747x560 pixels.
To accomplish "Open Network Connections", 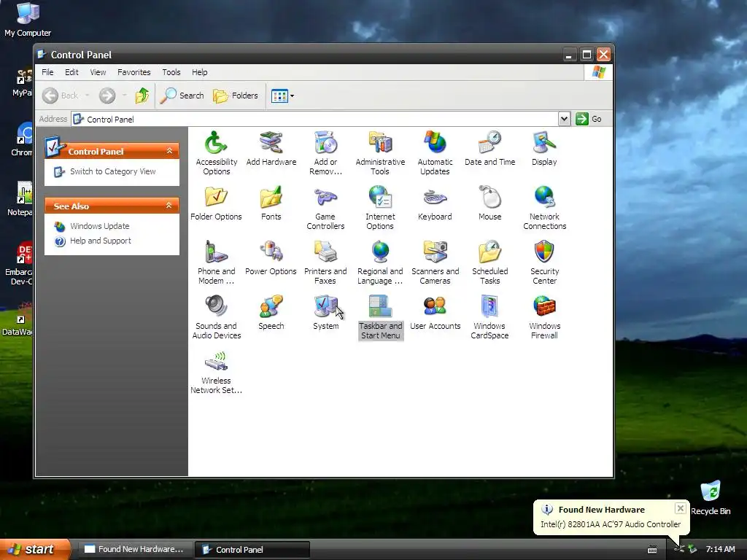I will point(544,208).
